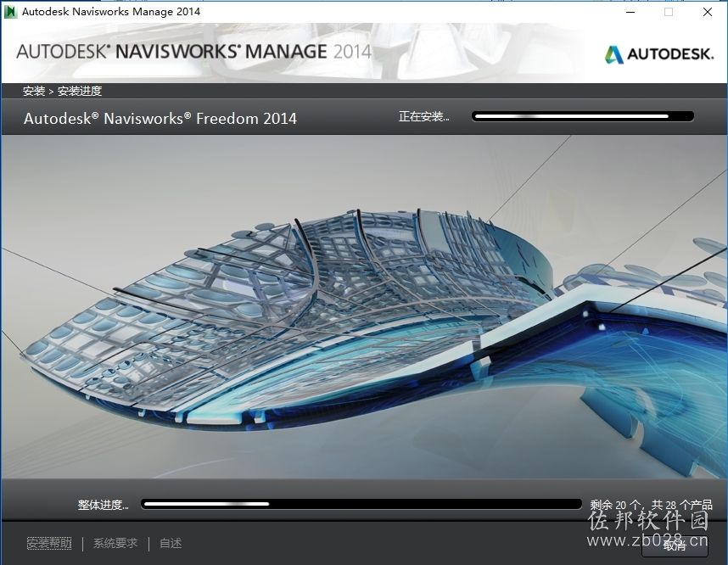Click the 安装 > 安装进度 breadcrumb text
This screenshot has height=565, width=728.
point(62,91)
